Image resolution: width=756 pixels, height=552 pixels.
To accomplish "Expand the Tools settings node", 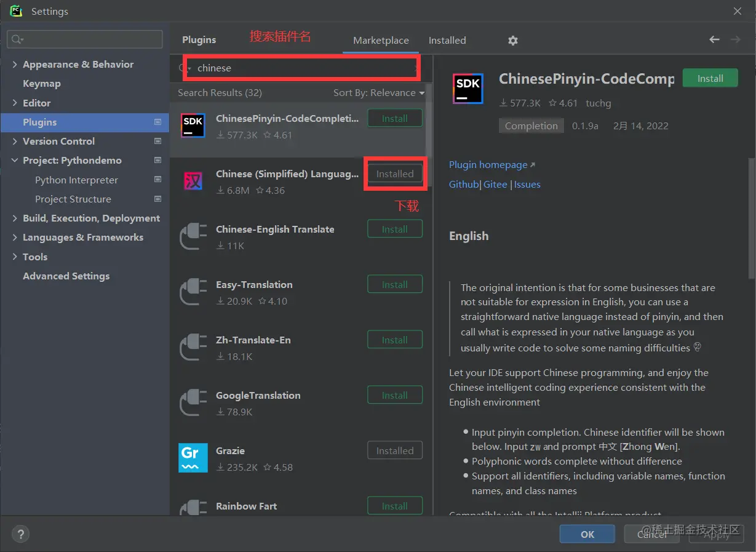I will point(15,257).
